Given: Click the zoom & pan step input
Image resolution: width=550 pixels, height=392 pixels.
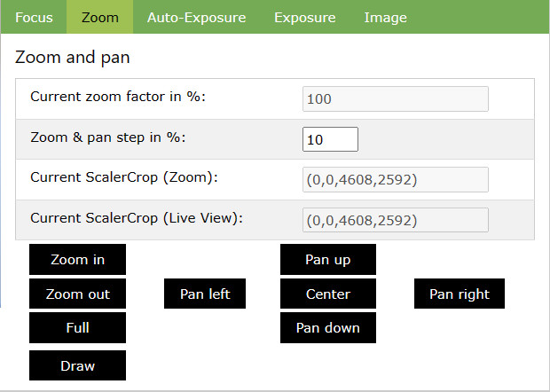Looking at the screenshot, I should (330, 139).
